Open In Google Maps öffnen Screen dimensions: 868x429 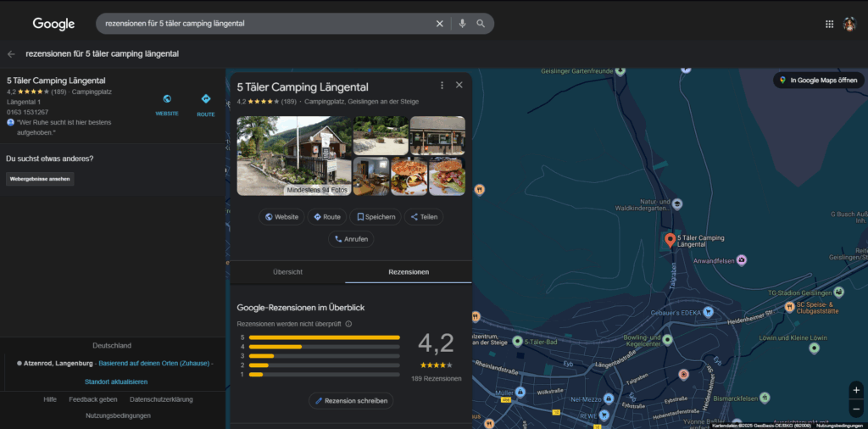(x=819, y=81)
